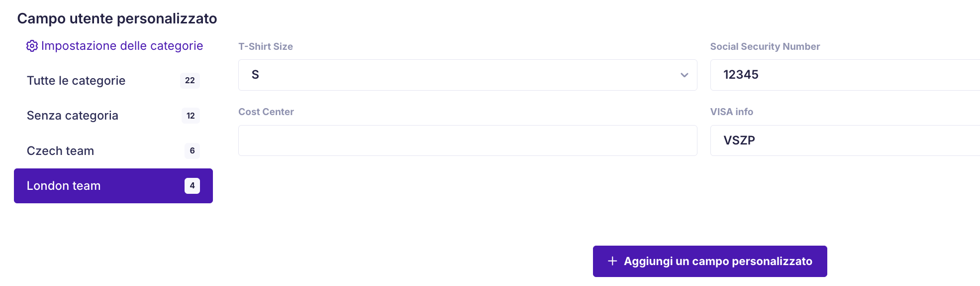
Task: Click the 22 count badge
Action: (x=190, y=81)
